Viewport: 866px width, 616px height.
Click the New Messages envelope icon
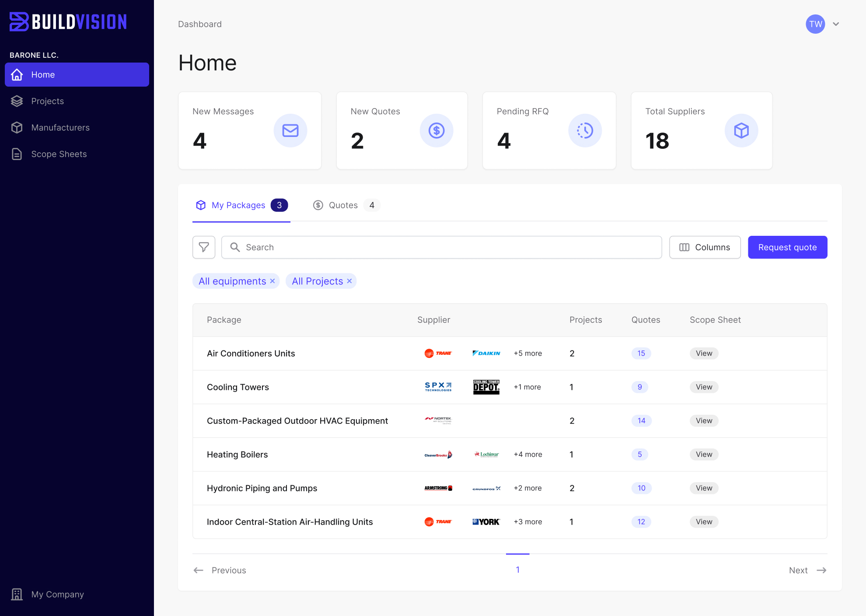point(290,130)
